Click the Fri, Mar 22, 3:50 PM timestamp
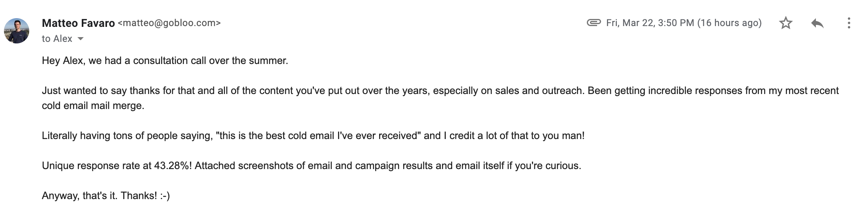Image resolution: width=868 pixels, height=222 pixels. tap(650, 23)
